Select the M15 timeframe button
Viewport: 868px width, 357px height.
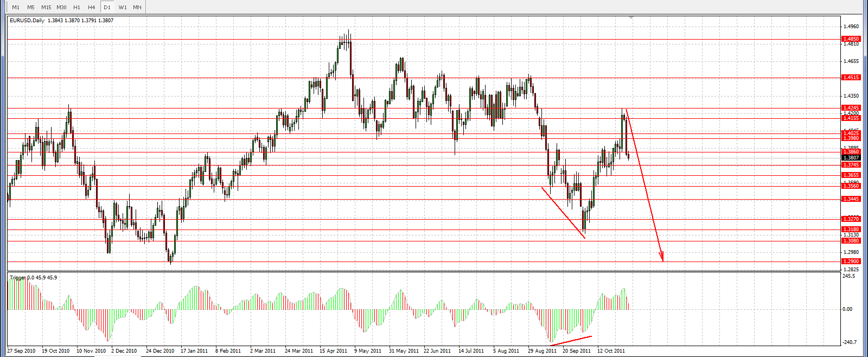pyautogui.click(x=46, y=7)
